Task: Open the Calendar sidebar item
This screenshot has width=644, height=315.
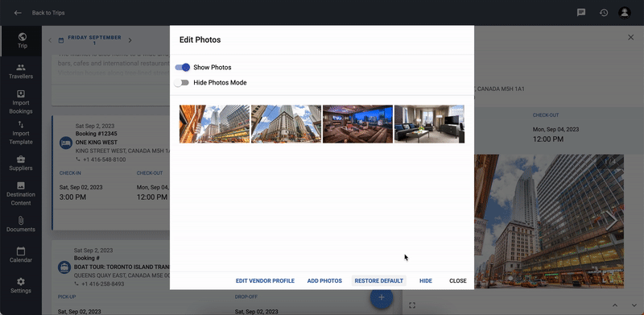Action: [x=21, y=255]
